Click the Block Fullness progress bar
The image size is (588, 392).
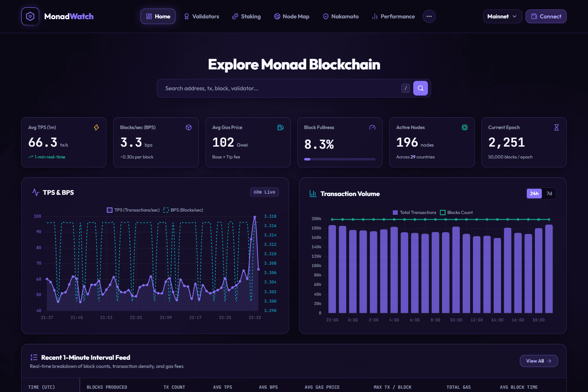(x=340, y=159)
